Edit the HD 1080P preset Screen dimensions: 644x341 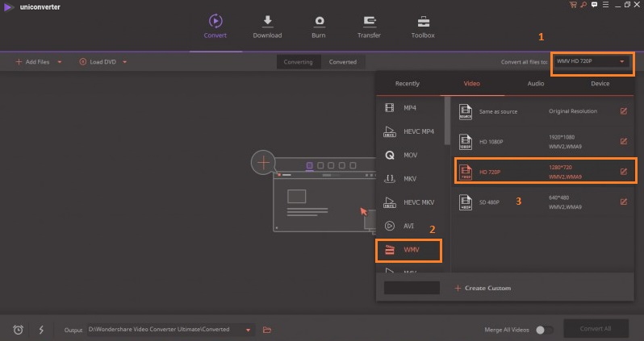click(624, 141)
